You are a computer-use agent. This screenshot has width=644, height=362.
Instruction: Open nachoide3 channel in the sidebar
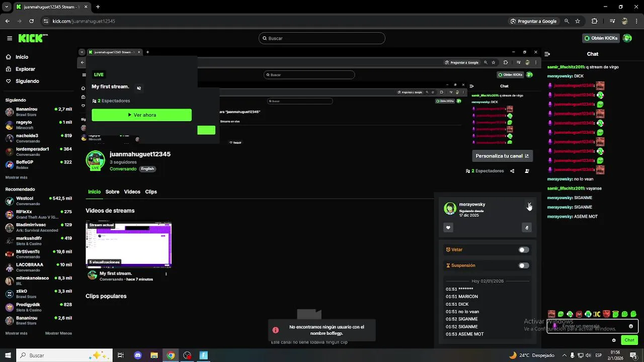(39, 138)
